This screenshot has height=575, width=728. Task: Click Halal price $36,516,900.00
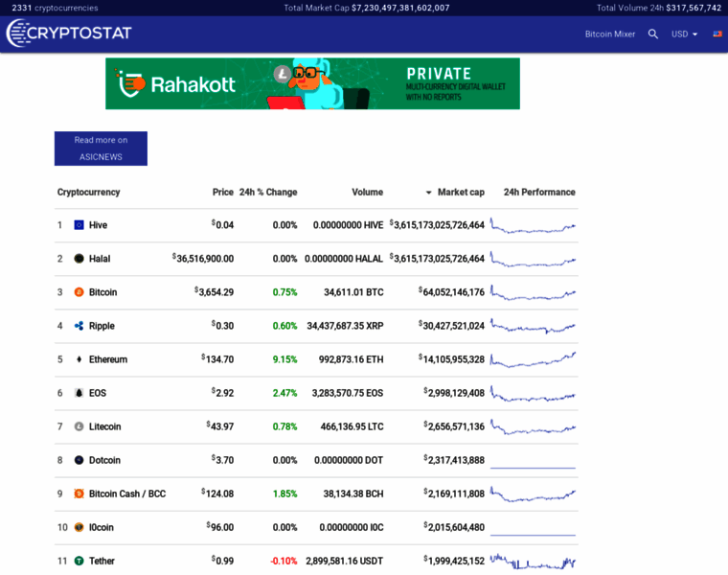(203, 259)
